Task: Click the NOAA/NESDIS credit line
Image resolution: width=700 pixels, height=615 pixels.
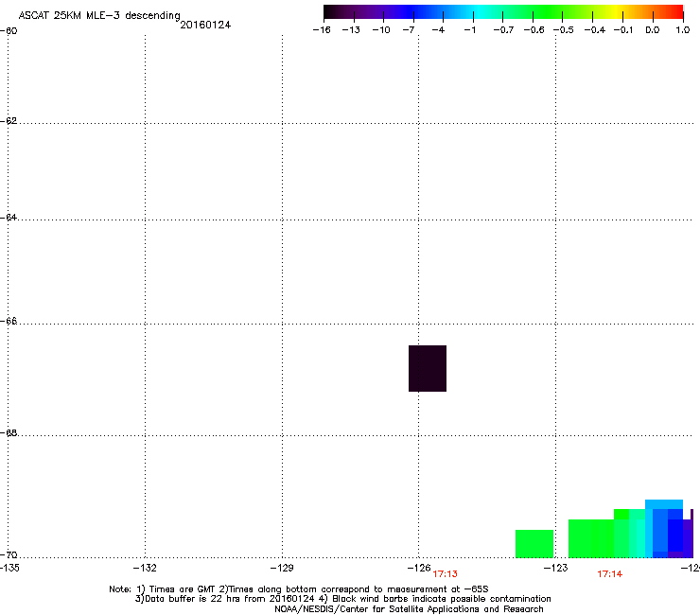Action: (x=409, y=609)
